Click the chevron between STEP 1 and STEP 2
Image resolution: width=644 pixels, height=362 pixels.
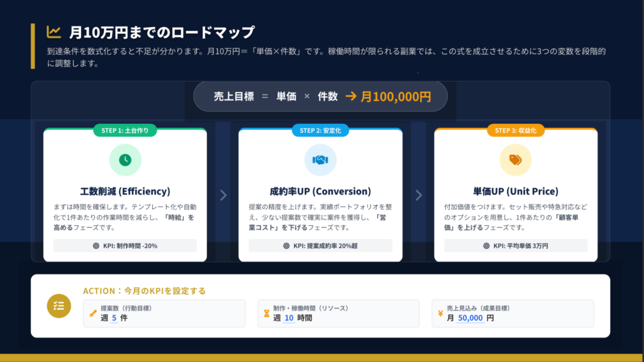(x=223, y=195)
